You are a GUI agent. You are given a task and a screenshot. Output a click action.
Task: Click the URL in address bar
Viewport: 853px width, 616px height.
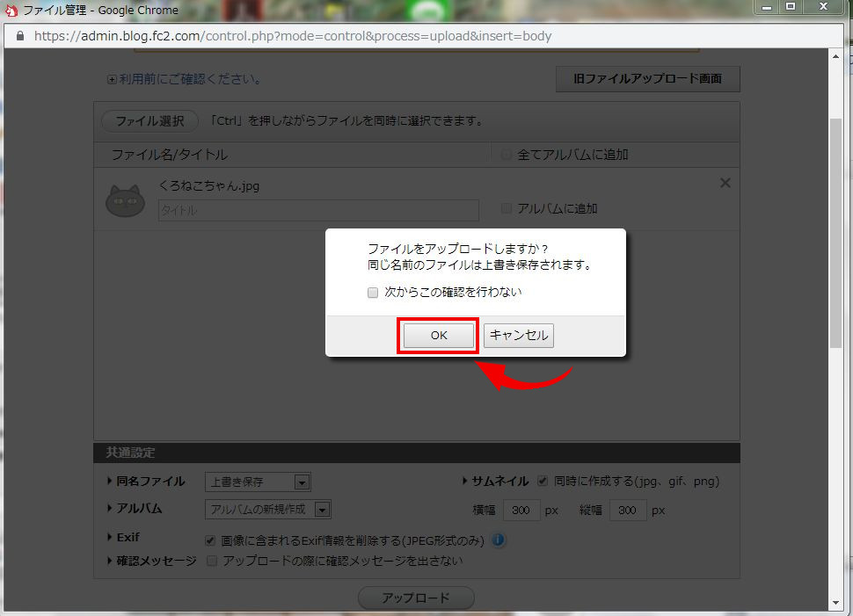pyautogui.click(x=293, y=36)
